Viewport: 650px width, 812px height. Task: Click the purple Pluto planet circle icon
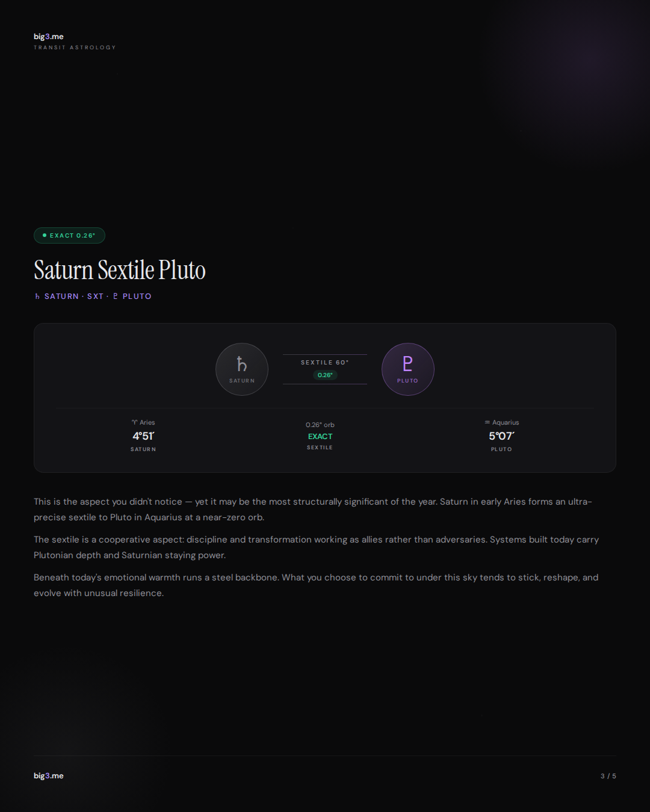point(408,369)
